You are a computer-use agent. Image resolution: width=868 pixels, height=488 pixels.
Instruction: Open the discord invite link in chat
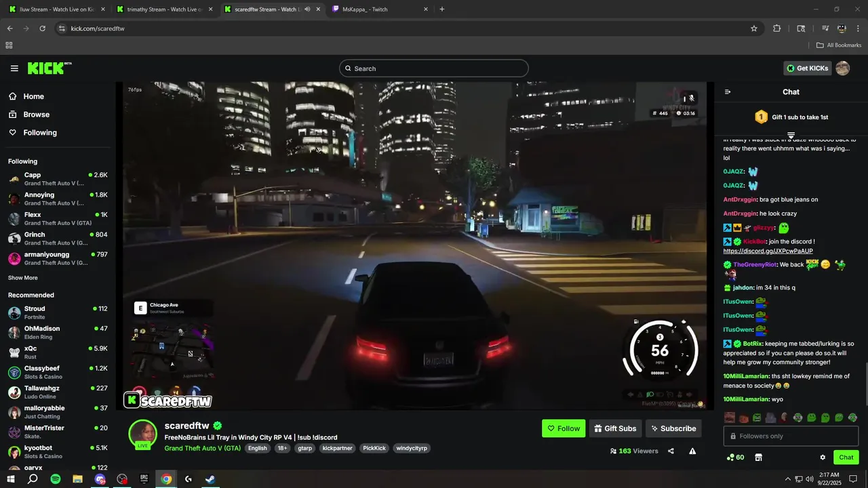coord(768,251)
